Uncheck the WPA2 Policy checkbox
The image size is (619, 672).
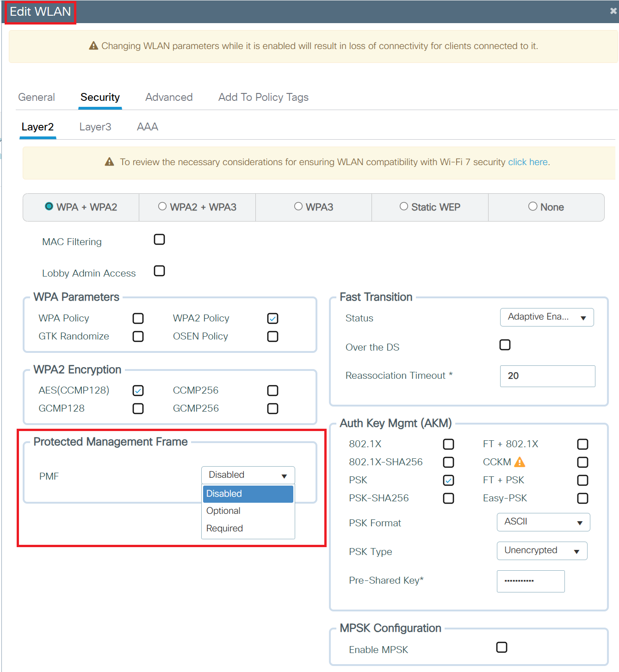point(272,319)
